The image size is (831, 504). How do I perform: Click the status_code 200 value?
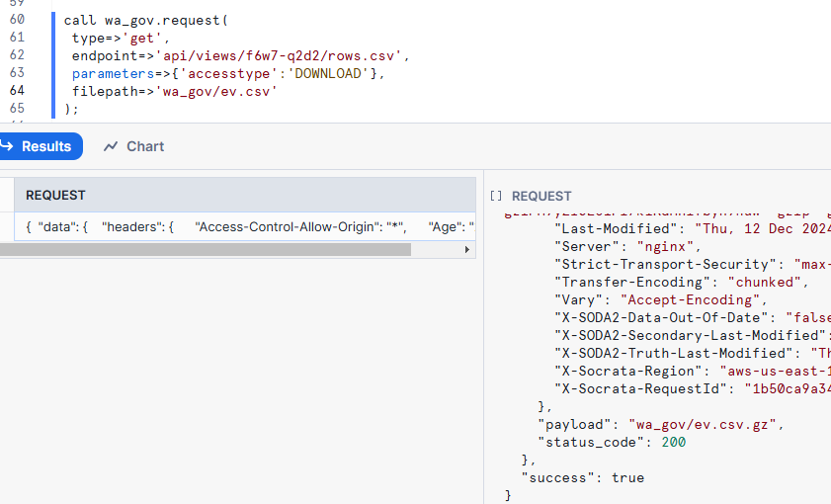click(x=673, y=442)
